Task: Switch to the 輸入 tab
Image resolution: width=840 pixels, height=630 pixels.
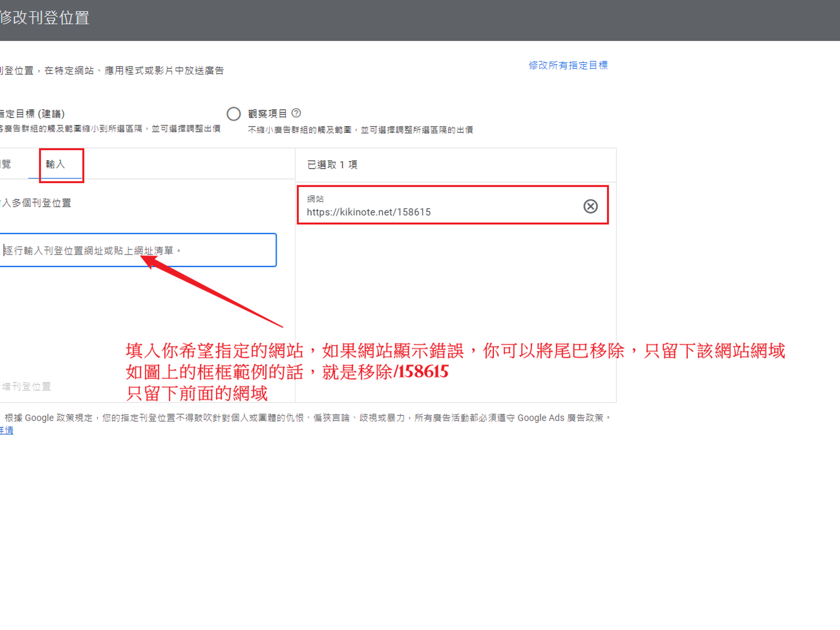Action: (x=55, y=164)
